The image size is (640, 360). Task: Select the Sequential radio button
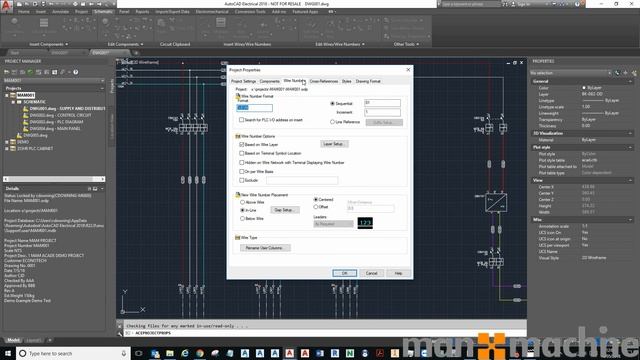(332, 104)
